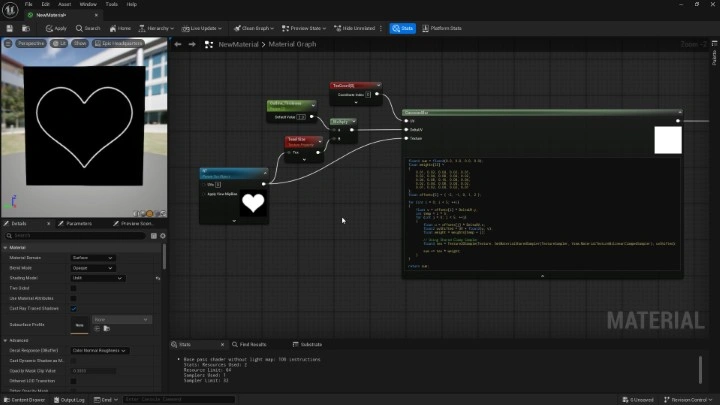Switch to the Parameters tab

(79, 223)
